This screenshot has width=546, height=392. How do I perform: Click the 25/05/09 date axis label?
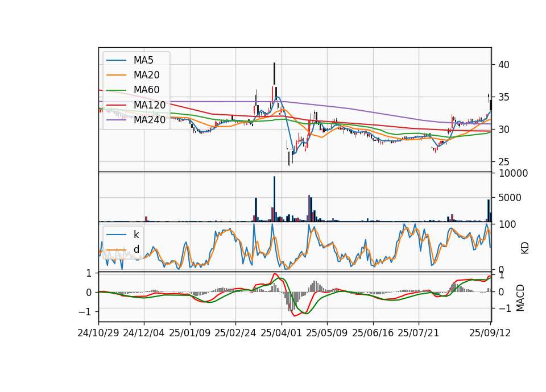(327, 333)
